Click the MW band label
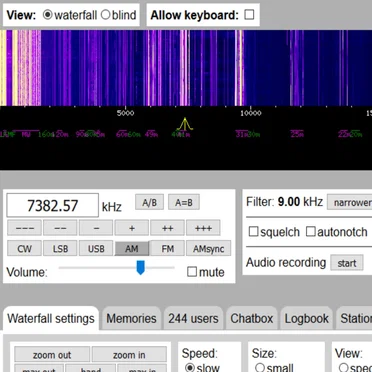 click(26, 135)
